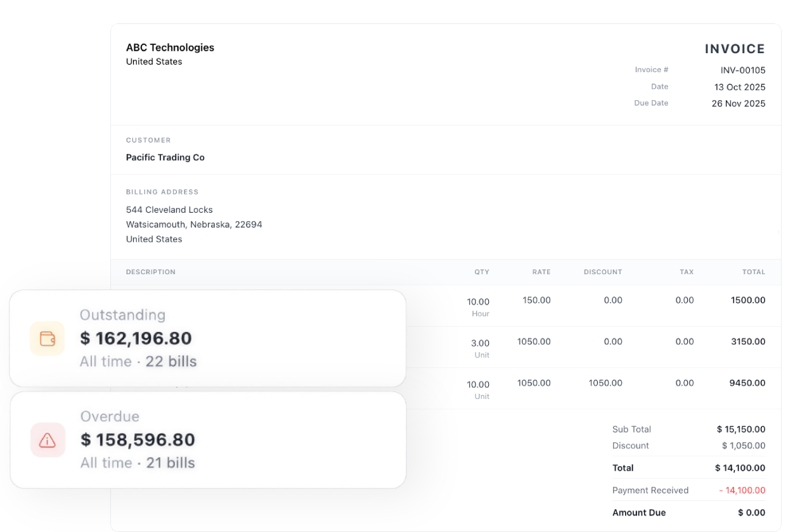Select the Due Date 26 Nov 2025
Image resolution: width=800 pixels, height=532 pixels.
pyautogui.click(x=739, y=103)
